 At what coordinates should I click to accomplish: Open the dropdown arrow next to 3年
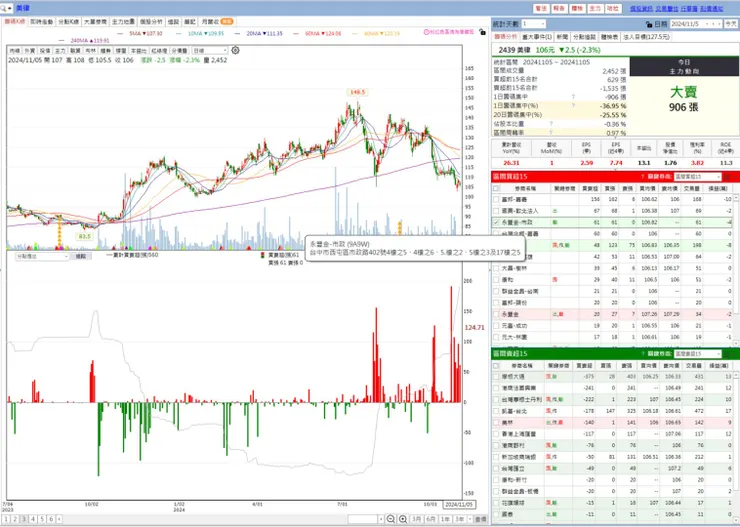point(470,519)
